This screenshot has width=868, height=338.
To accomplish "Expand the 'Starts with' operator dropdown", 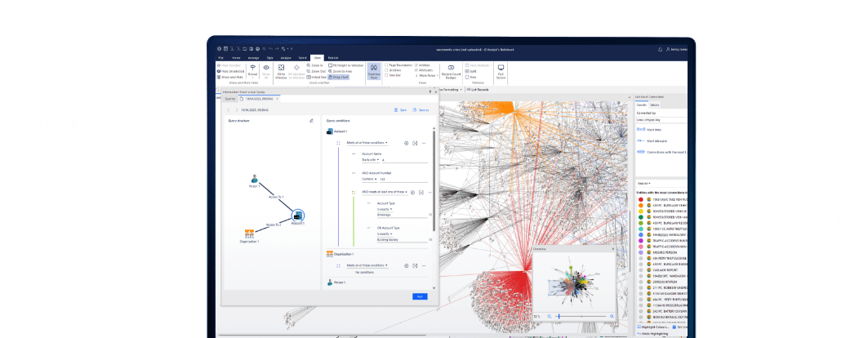I will 372,160.
